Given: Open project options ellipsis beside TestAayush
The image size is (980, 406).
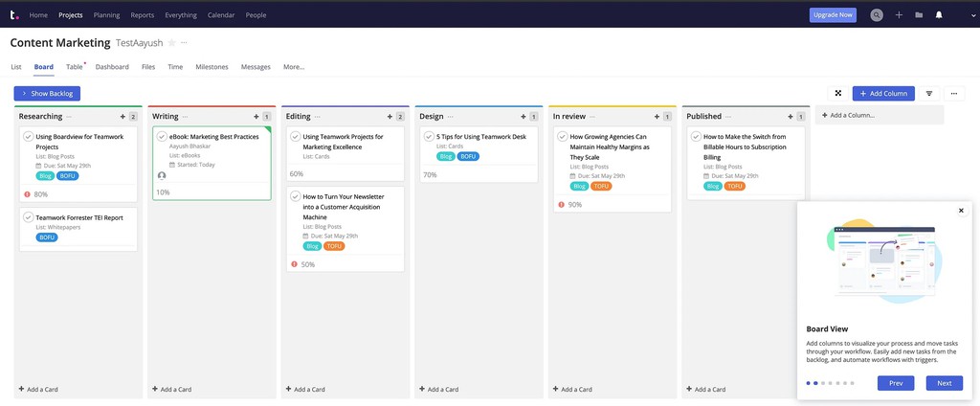Looking at the screenshot, I should (x=184, y=42).
